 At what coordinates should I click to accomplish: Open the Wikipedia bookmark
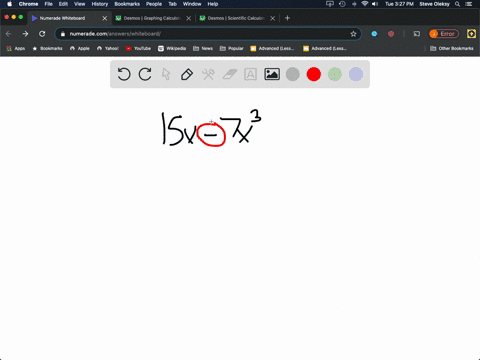coord(172,48)
